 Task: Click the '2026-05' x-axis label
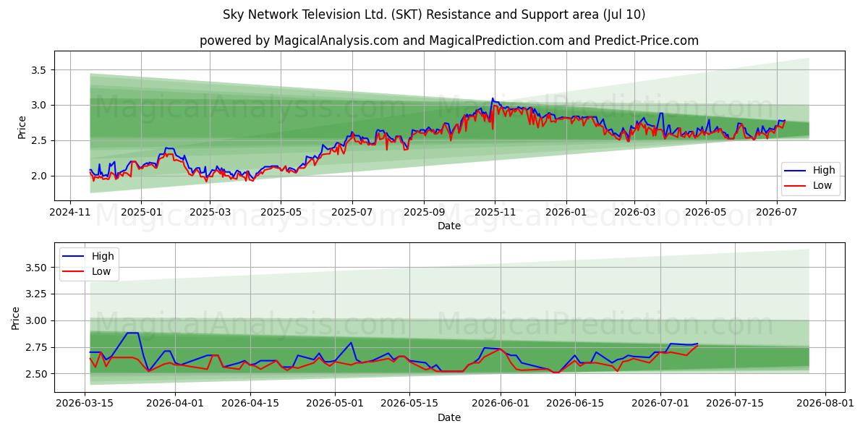(x=706, y=213)
